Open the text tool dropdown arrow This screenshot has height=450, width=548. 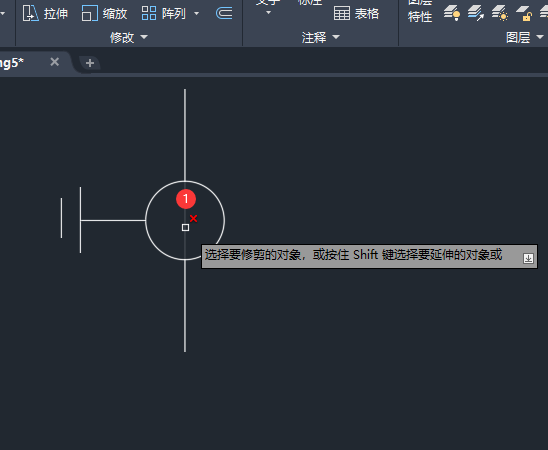(x=268, y=13)
